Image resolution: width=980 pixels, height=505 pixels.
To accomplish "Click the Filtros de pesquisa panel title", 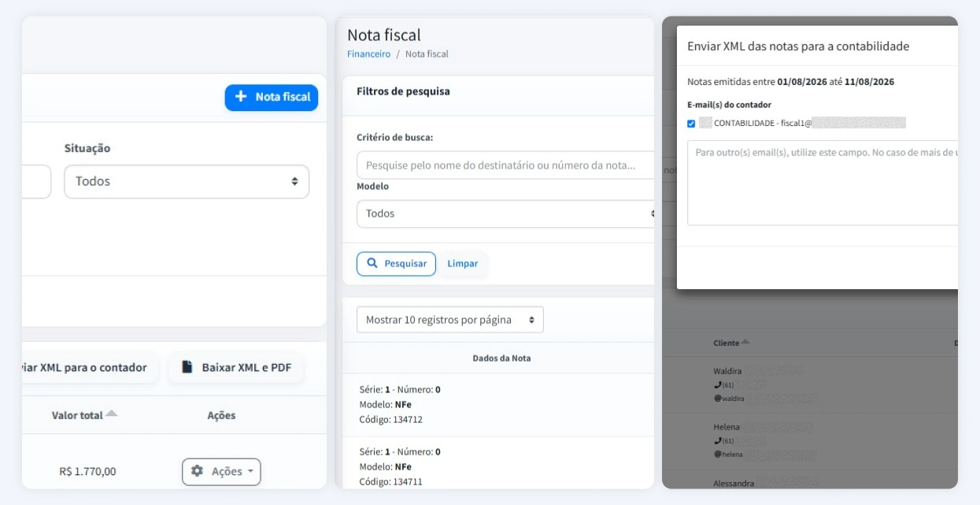I will pos(403,91).
